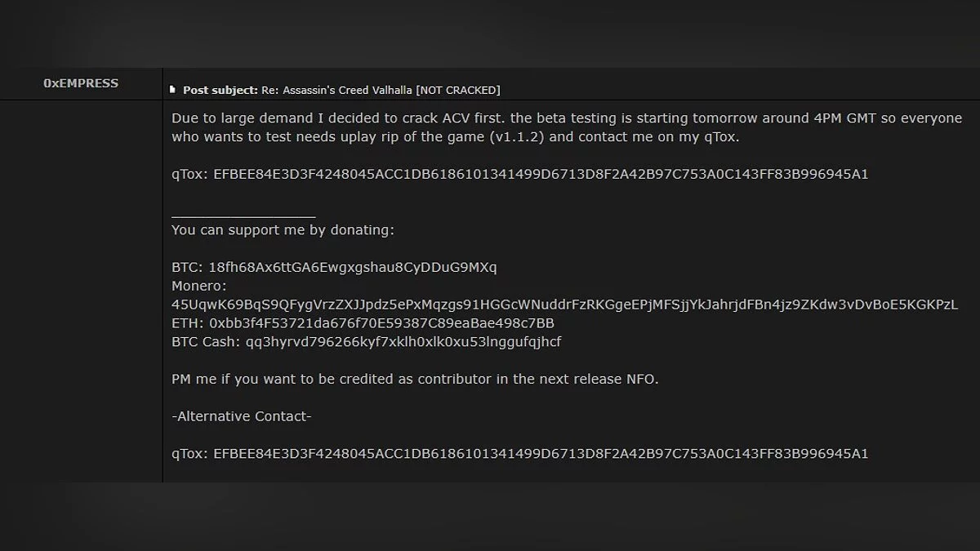Click the long Monero wallet address
Viewport: 980px width, 551px height.
point(564,304)
